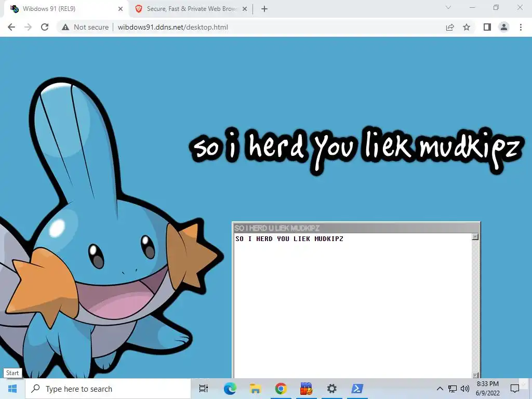
Task: Open the Chrome three-dot menu
Action: (521, 27)
